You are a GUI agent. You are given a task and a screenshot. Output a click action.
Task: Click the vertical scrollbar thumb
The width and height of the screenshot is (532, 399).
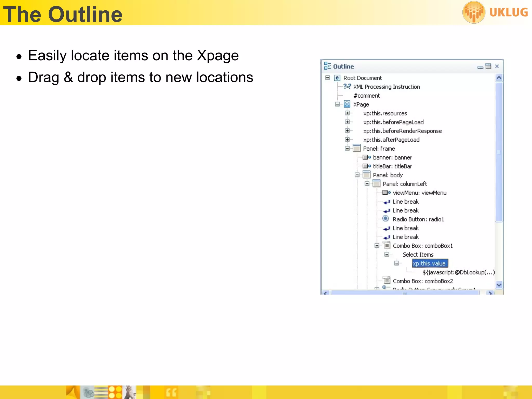click(499, 152)
